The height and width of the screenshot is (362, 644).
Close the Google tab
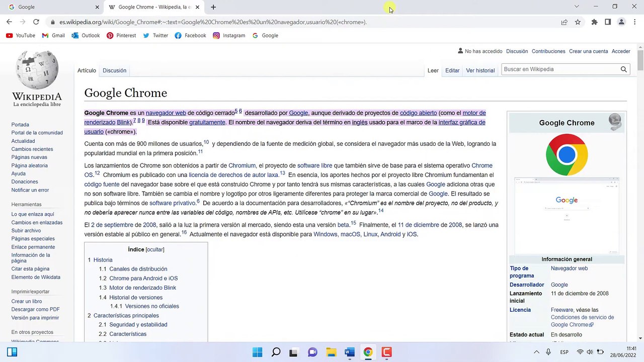point(98,7)
